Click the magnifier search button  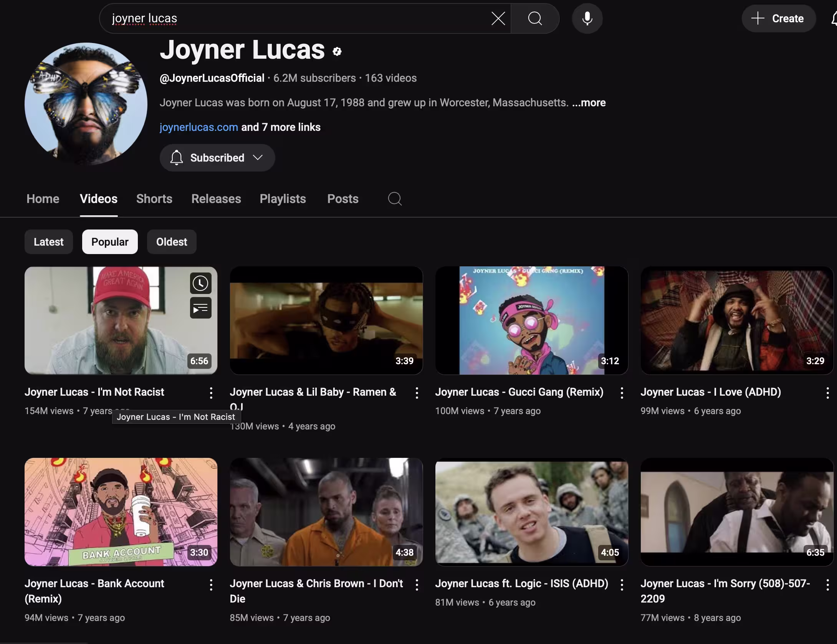[x=535, y=18]
